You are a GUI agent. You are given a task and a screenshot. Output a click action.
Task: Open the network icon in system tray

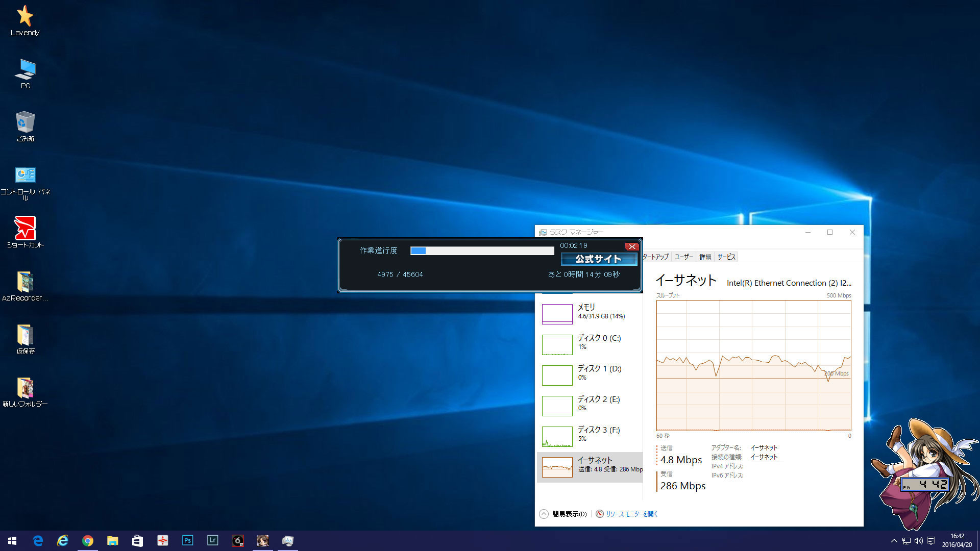[x=906, y=541]
